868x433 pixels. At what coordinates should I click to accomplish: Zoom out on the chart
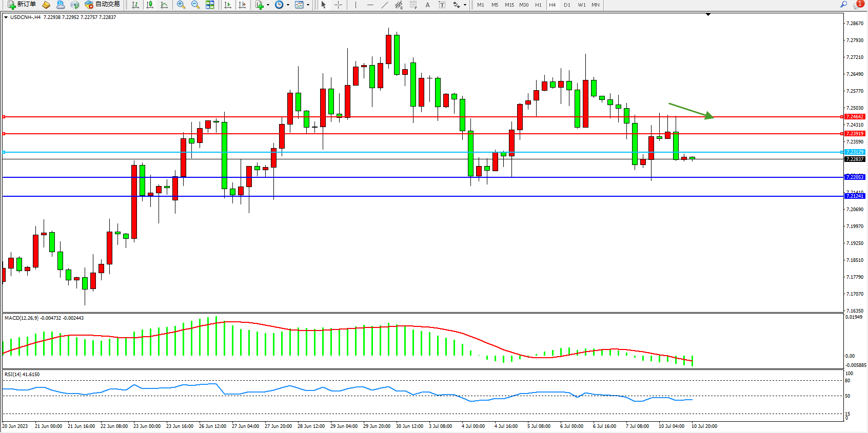point(195,5)
